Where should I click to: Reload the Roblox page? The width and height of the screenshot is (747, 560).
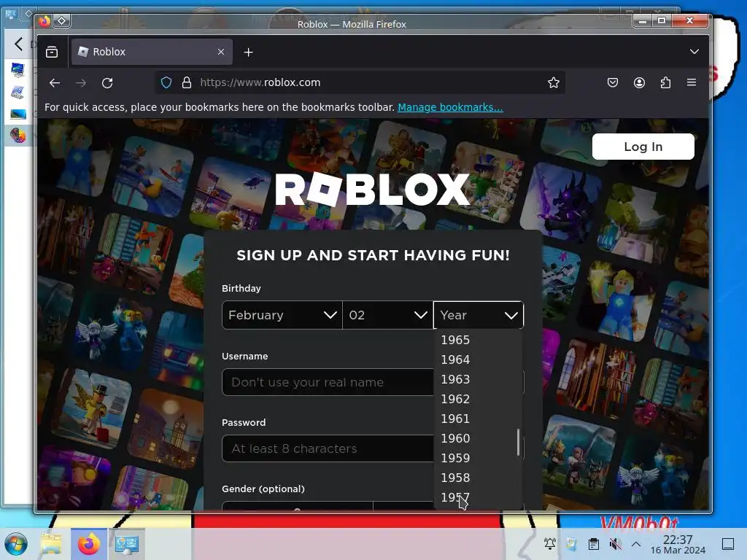click(x=107, y=83)
